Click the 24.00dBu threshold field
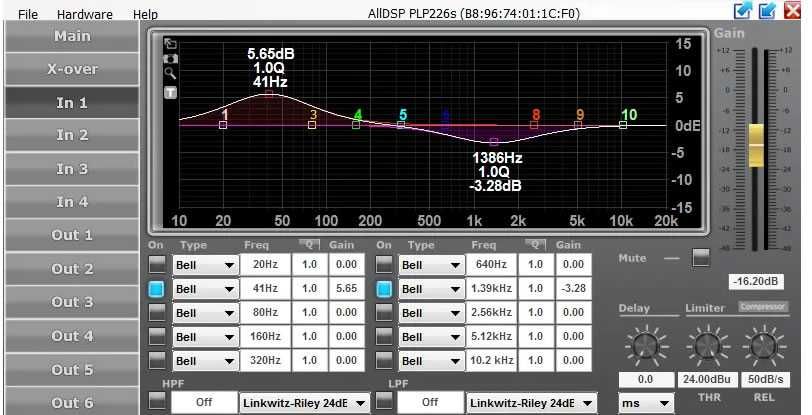The height and width of the screenshot is (415, 812). [x=707, y=379]
